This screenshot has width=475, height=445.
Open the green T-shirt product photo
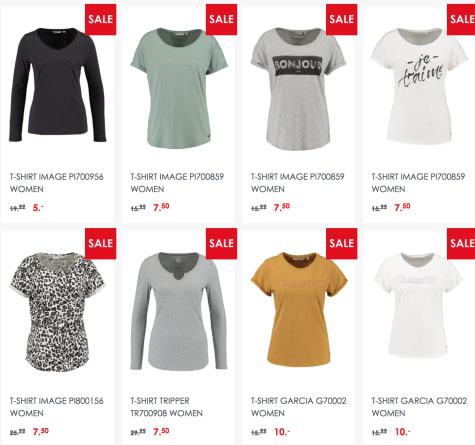coord(179,89)
